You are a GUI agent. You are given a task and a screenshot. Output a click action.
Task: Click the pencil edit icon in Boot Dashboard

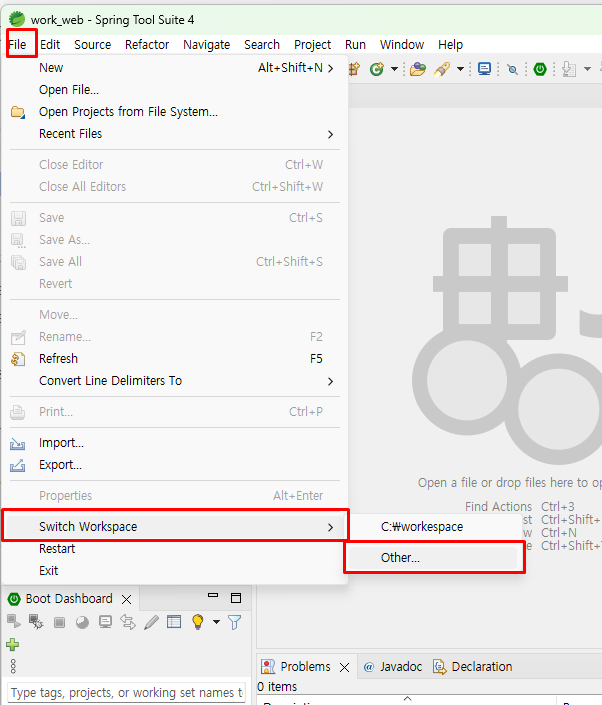[x=152, y=622]
